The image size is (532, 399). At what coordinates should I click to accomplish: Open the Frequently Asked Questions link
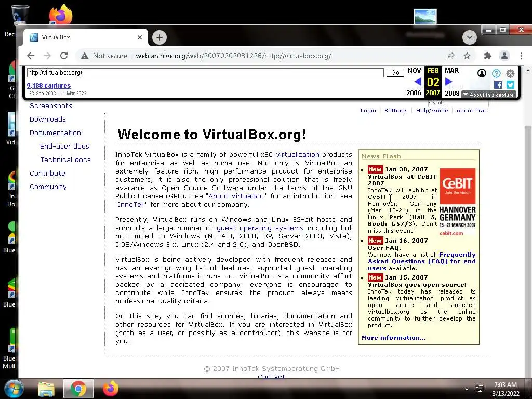[x=422, y=261]
